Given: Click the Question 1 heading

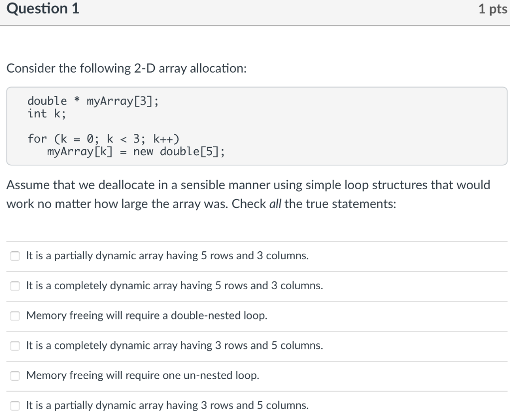Looking at the screenshot, I should pyautogui.click(x=42, y=8).
